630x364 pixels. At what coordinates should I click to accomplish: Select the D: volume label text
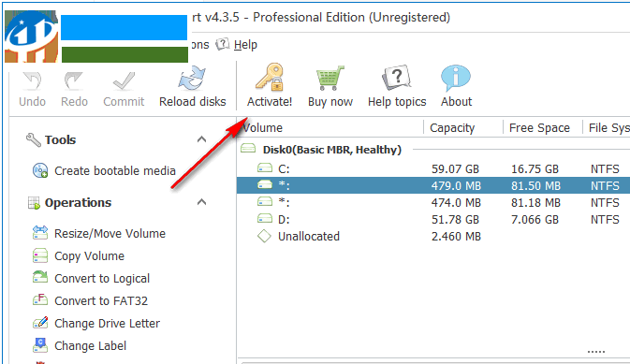click(284, 219)
